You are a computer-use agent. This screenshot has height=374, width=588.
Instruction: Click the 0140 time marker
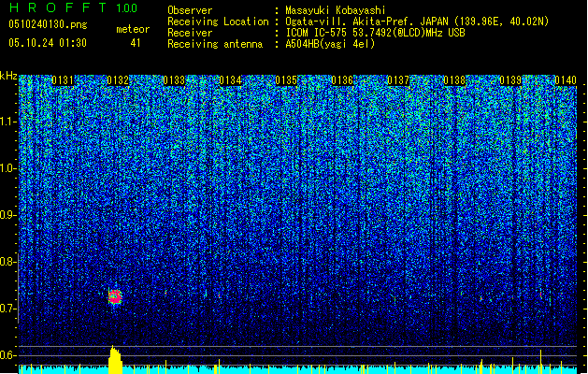pyautogui.click(x=566, y=80)
